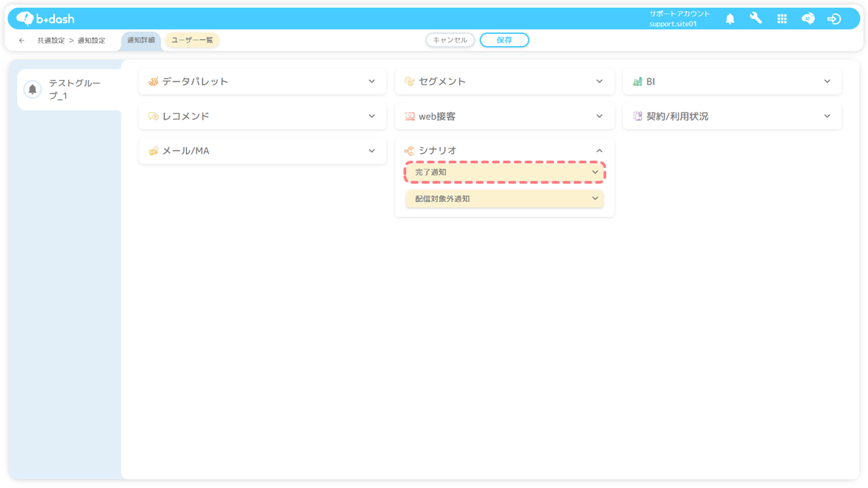Collapse the シナリオ section

click(599, 150)
